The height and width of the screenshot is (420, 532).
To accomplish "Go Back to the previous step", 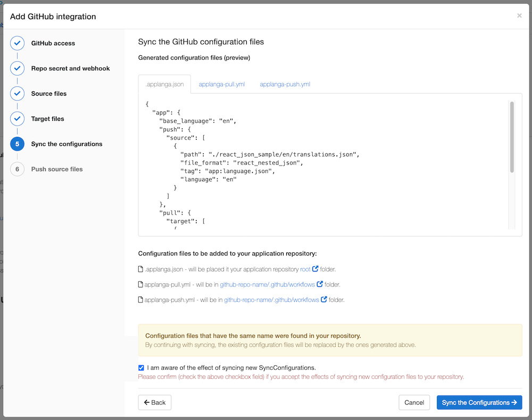I will 154,402.
